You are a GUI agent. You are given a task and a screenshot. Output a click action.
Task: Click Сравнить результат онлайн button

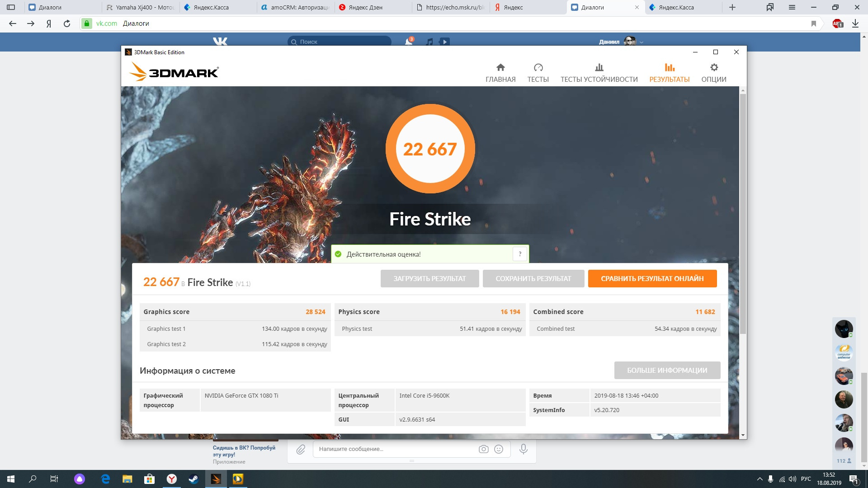[652, 279]
